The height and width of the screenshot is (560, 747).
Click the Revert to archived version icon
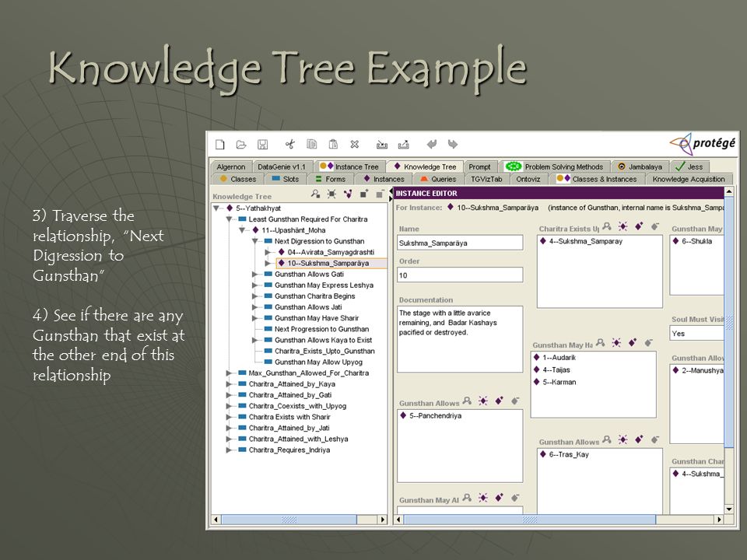[x=404, y=145]
